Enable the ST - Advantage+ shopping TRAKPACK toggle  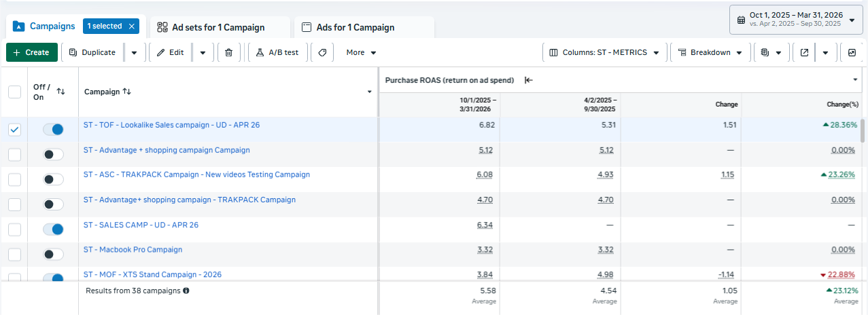[53, 204]
